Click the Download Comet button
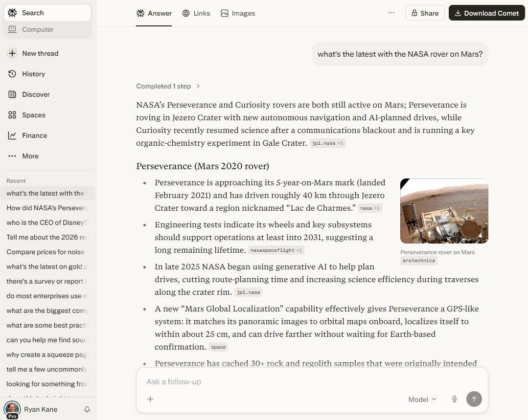The image size is (528, 420). (486, 13)
